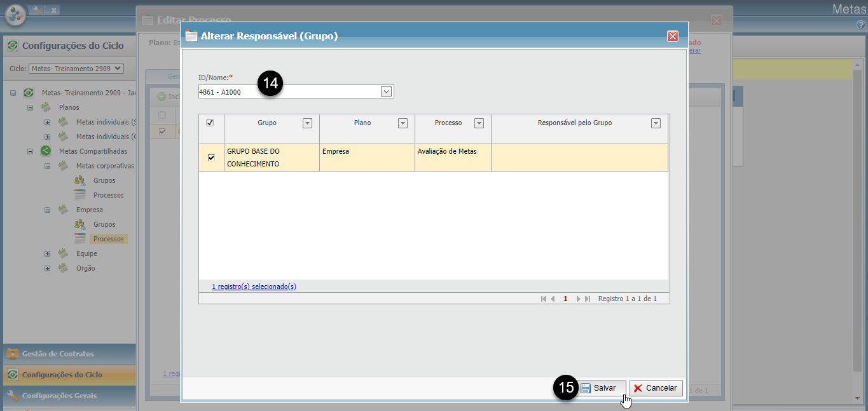Open the help question mark icon
This screenshot has width=868, height=411.
862,25
